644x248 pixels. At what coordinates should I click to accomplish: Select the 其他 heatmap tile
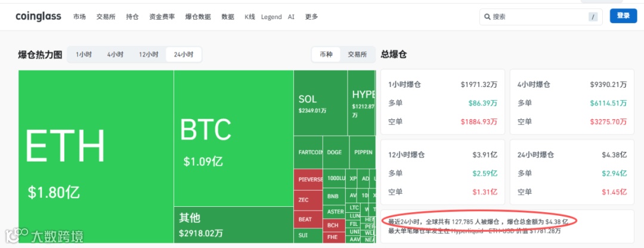(x=233, y=225)
